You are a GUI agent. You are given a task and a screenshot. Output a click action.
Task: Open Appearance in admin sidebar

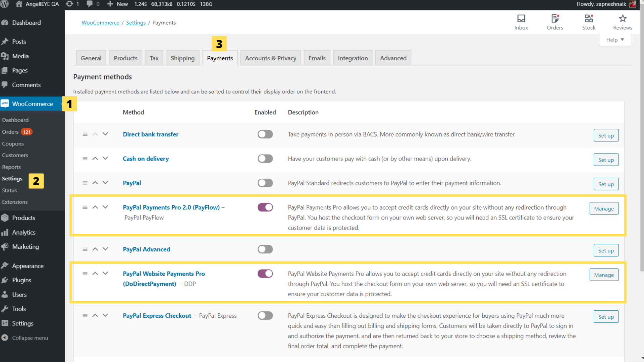pos(28,265)
